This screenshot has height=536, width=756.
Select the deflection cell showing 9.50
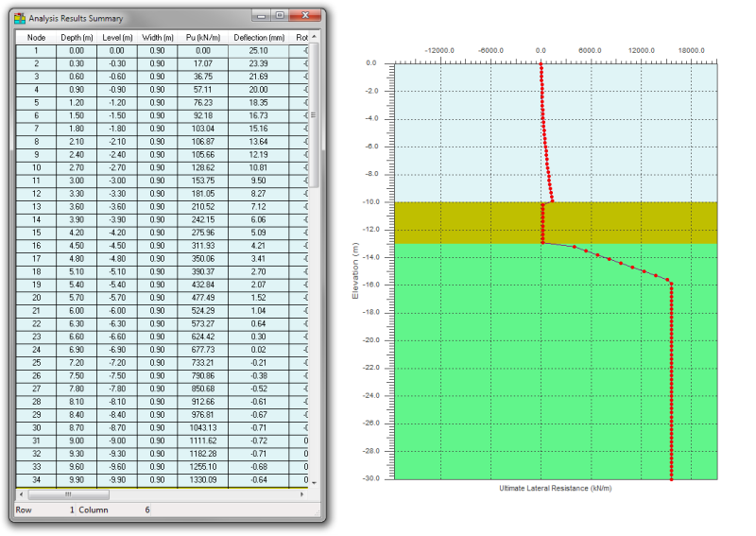click(259, 181)
